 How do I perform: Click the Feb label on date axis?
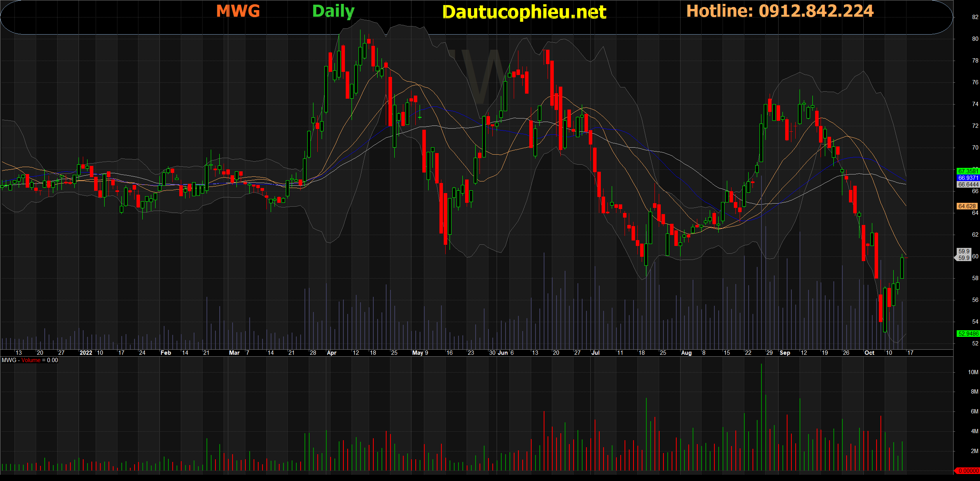(166, 353)
